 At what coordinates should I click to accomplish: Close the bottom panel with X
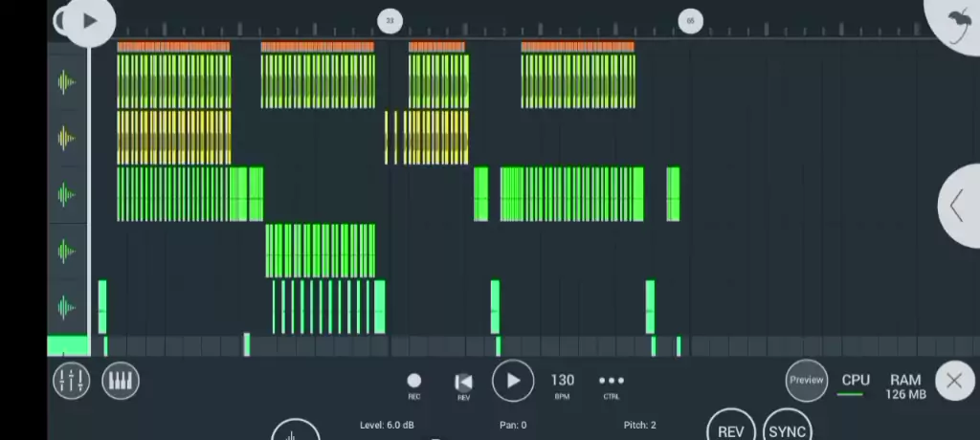[953, 381]
